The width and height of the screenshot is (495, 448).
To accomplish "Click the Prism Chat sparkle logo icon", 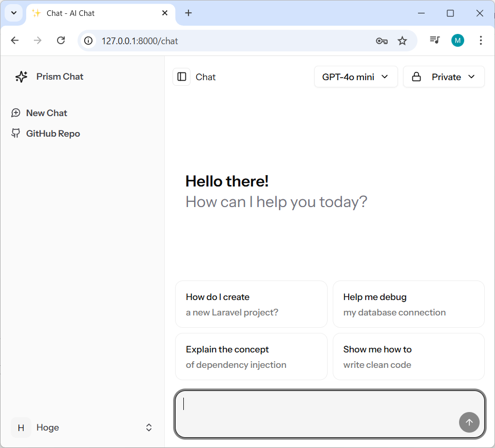I will pos(21,77).
